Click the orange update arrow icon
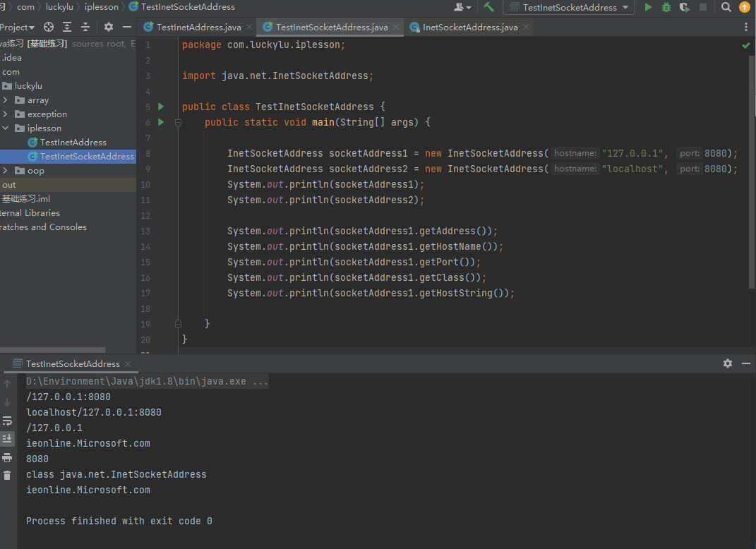Viewport: 756px width, 549px height. point(745,7)
